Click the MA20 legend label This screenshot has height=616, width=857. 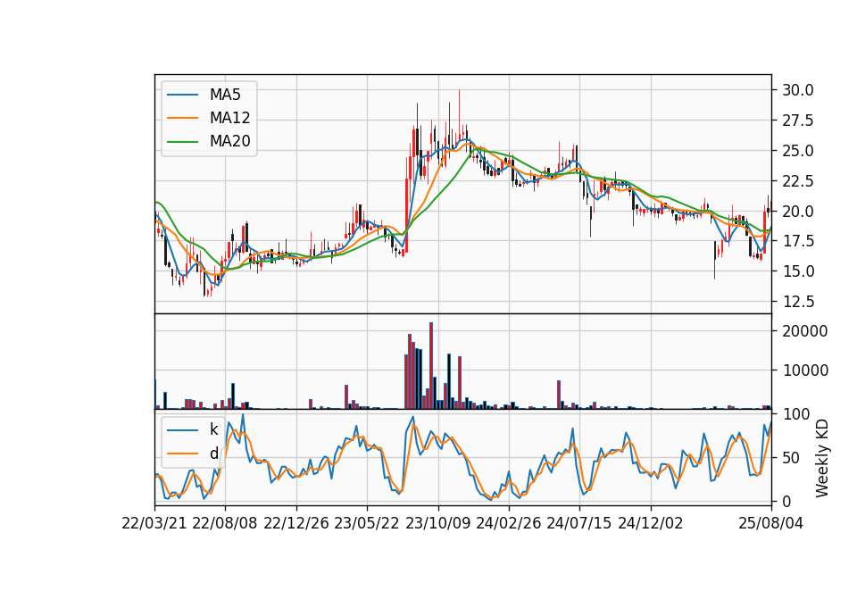(229, 141)
